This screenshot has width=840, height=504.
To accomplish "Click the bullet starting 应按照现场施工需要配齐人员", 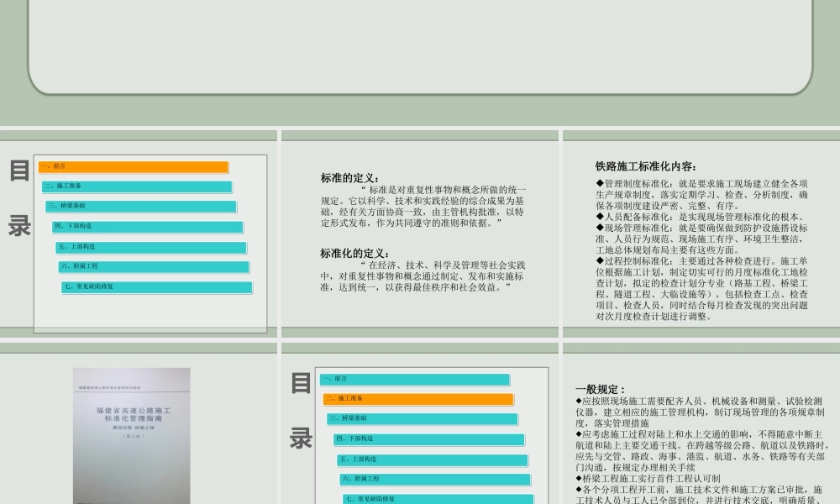I will (701, 412).
